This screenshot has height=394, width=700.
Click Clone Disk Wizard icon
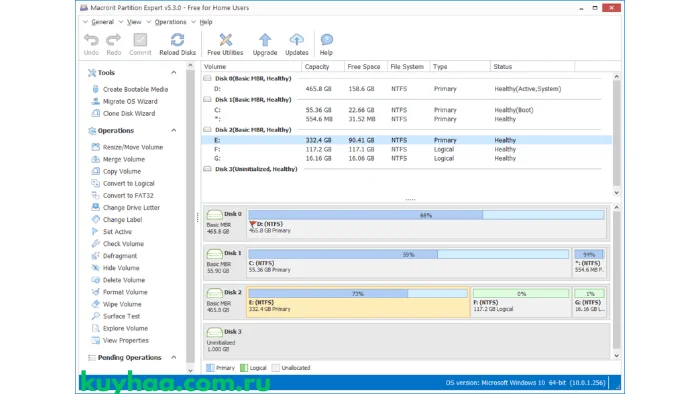click(95, 113)
